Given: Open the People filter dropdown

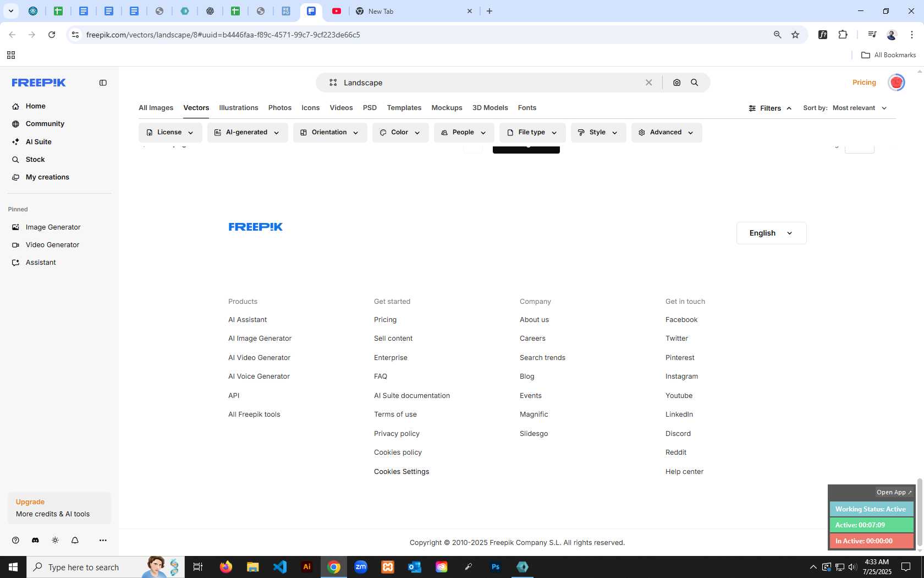Looking at the screenshot, I should click(x=464, y=133).
